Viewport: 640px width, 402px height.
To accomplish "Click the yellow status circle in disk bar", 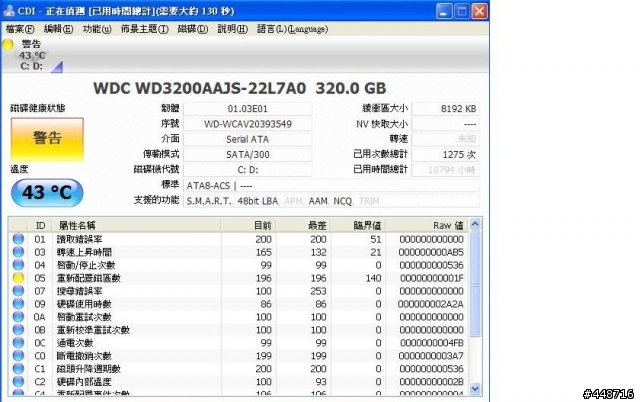I will point(8,44).
